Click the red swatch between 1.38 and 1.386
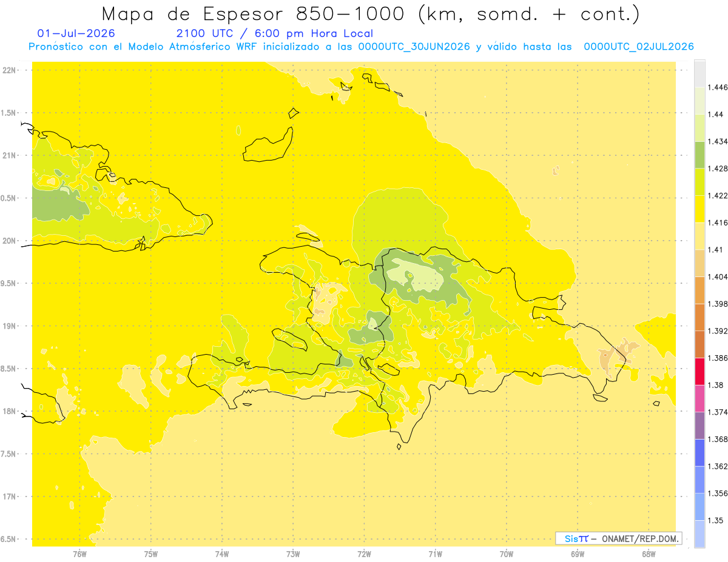The height and width of the screenshot is (562, 728). tap(699, 372)
